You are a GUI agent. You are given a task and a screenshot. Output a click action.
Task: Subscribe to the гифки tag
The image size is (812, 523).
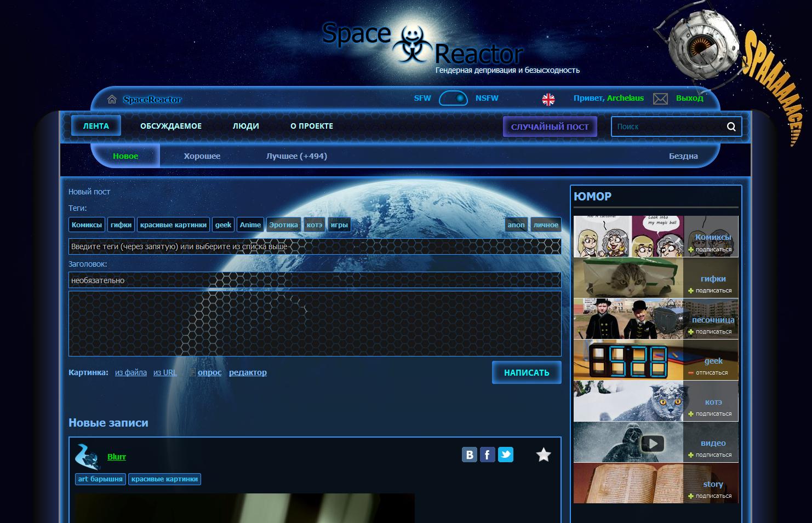click(710, 290)
